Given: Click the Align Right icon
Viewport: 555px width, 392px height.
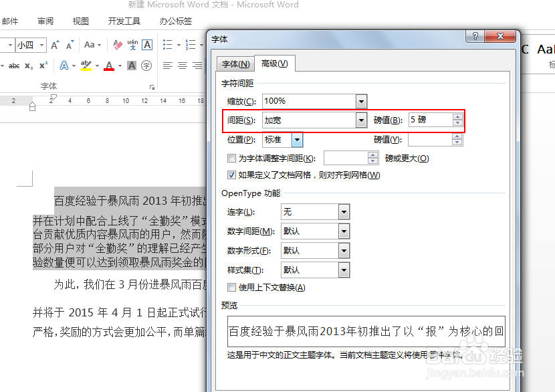Looking at the screenshot, I should tap(197, 66).
